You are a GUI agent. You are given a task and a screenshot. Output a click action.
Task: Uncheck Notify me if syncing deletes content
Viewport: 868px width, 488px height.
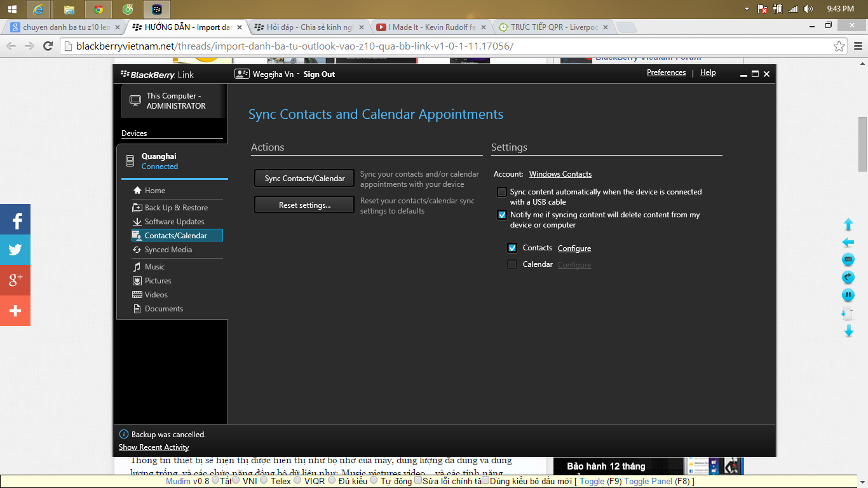[502, 215]
